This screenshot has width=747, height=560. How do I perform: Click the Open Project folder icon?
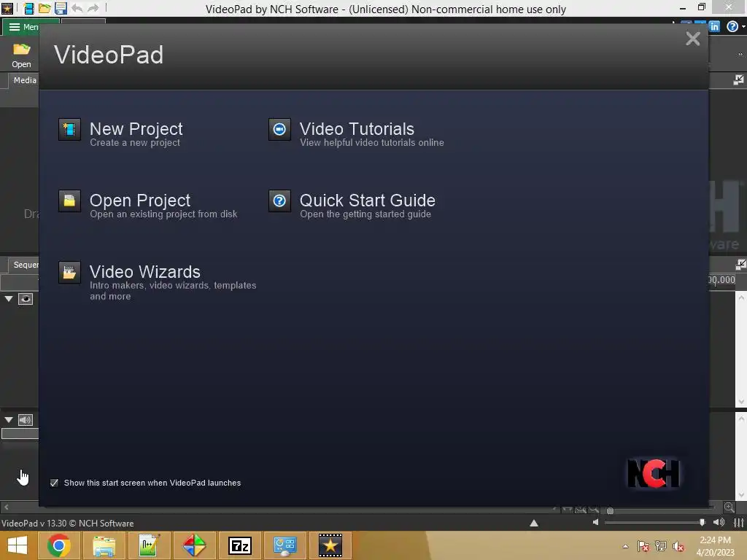69,201
